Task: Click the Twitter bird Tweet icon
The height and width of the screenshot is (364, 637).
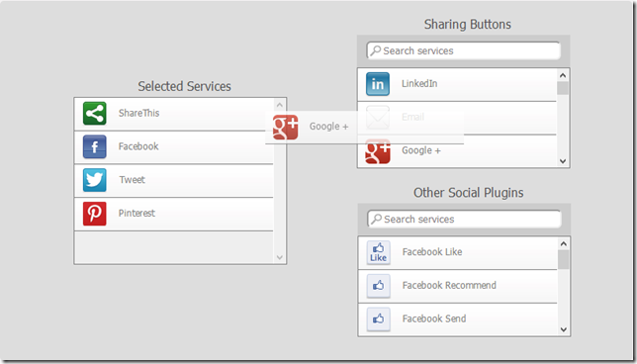Action: [95, 180]
